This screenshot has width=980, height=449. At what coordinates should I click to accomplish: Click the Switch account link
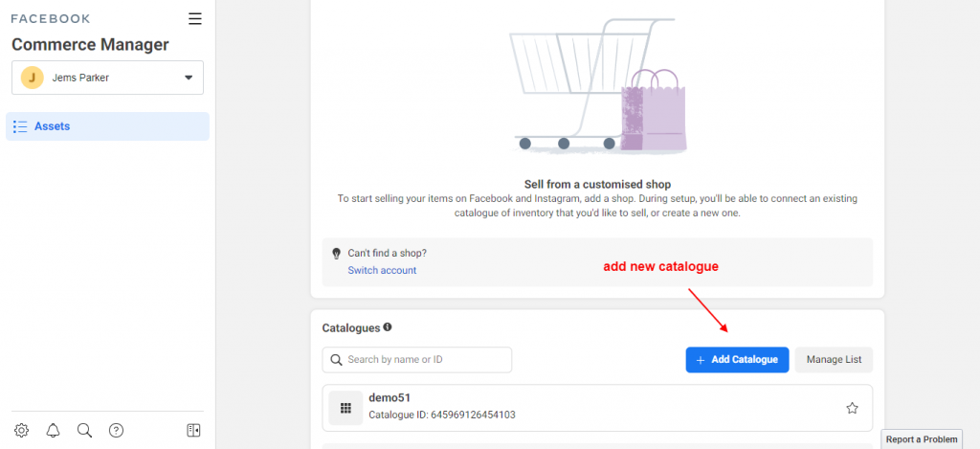(x=382, y=270)
